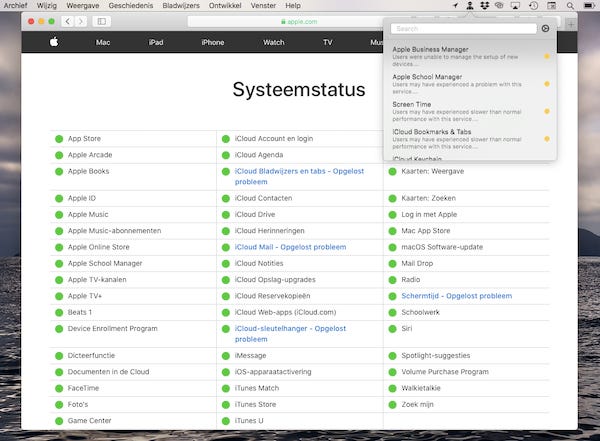600x441 pixels.
Task: Click the Spotlight-suggesties row
Action: point(466,356)
